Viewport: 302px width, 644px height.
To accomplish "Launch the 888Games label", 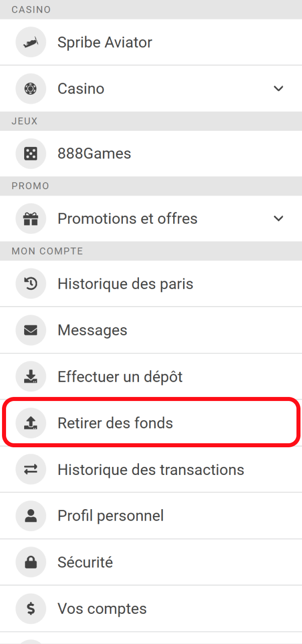I will (x=94, y=153).
